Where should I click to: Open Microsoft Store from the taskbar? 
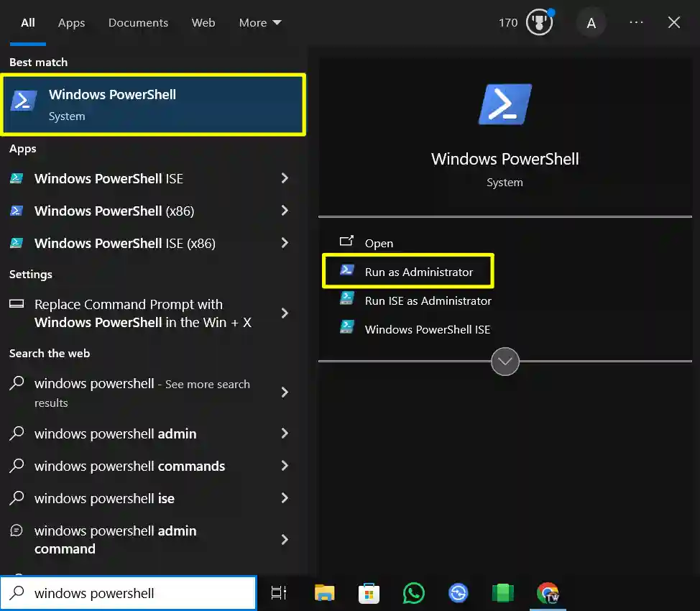[x=369, y=593]
